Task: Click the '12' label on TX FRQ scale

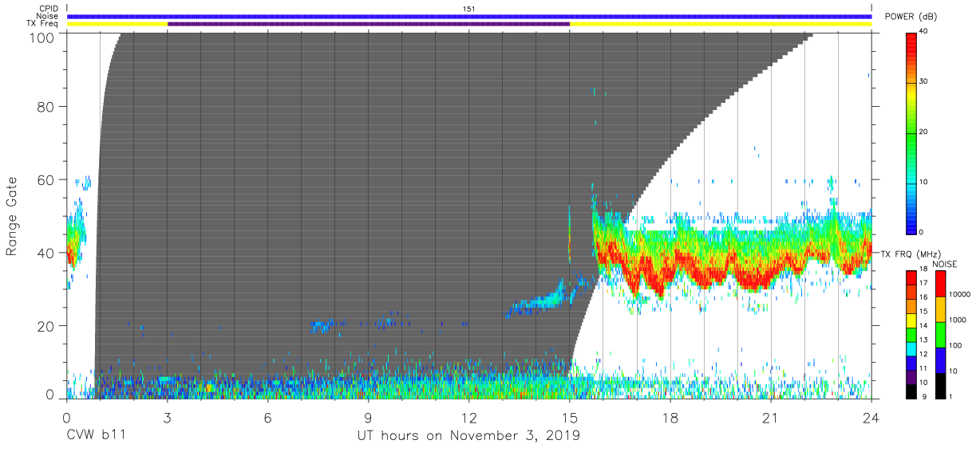Action: tap(924, 354)
